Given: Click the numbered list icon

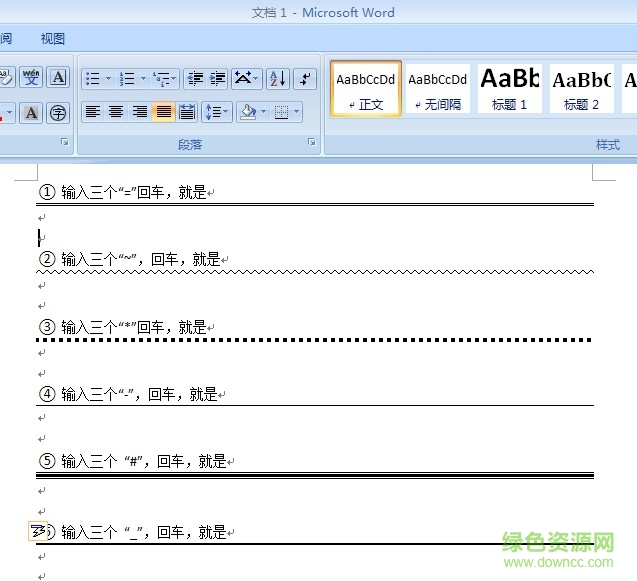Looking at the screenshot, I should pyautogui.click(x=126, y=78).
